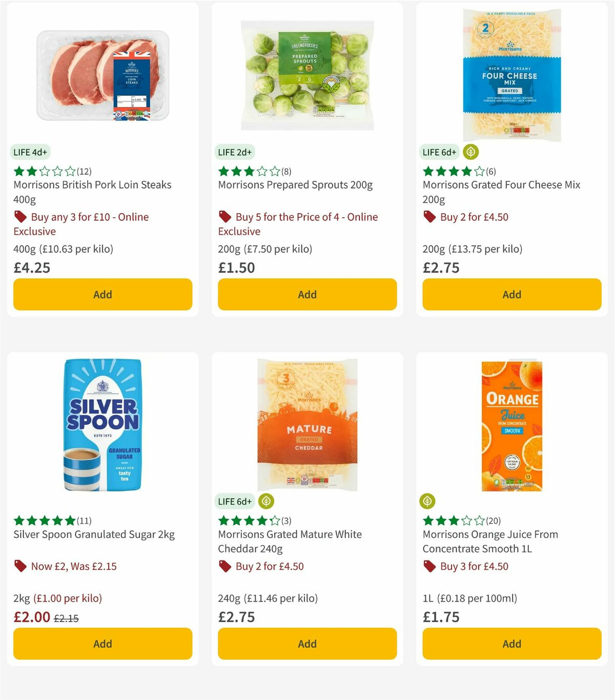Click the green leaf icon on Four Cheese Mix
Image resolution: width=615 pixels, height=700 pixels.
(469, 151)
